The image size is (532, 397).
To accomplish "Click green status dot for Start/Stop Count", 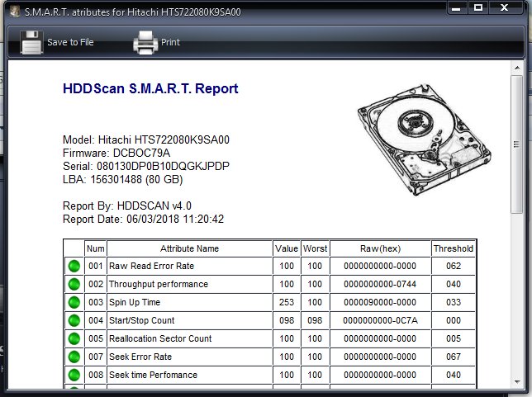I will 74,320.
